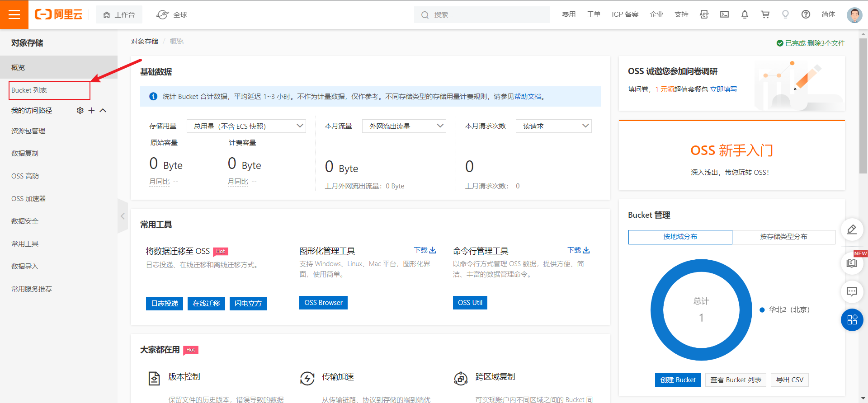868x403 pixels.
Task: Click the 日志投递 button
Action: (165, 304)
